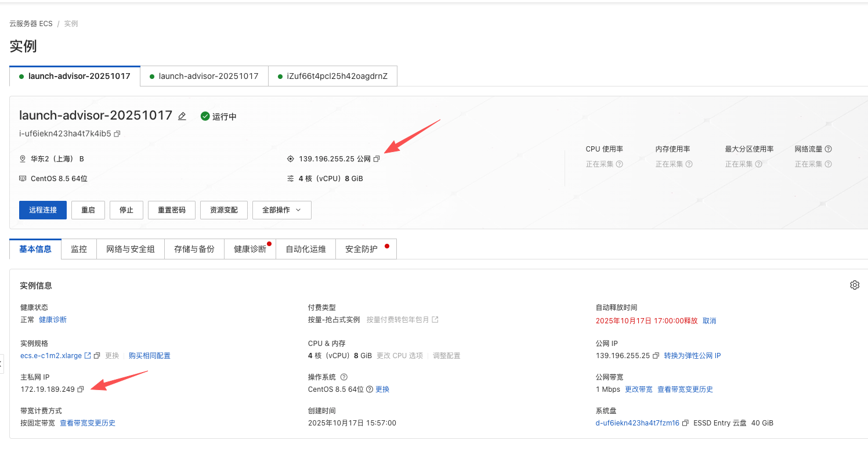This screenshot has height=451, width=868.
Task: Expand the 全部操作 dropdown
Action: click(x=281, y=210)
